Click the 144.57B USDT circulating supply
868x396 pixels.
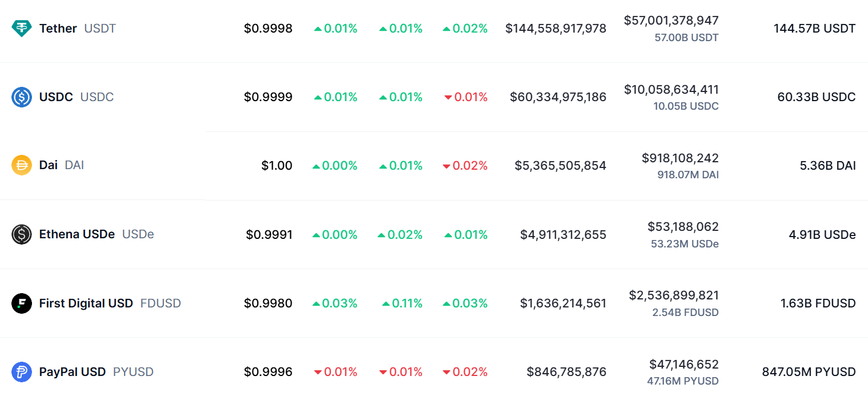click(814, 28)
